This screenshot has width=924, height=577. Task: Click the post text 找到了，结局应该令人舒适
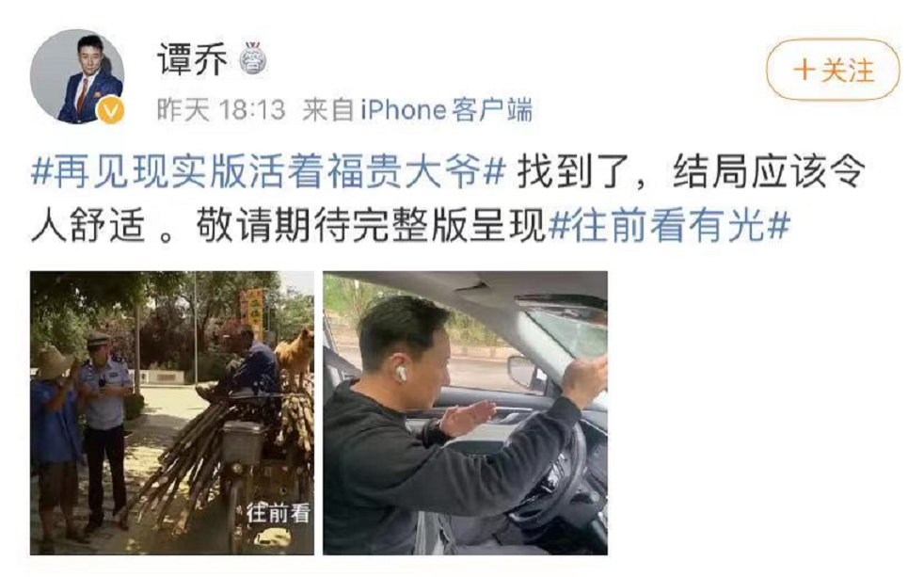pos(449,200)
